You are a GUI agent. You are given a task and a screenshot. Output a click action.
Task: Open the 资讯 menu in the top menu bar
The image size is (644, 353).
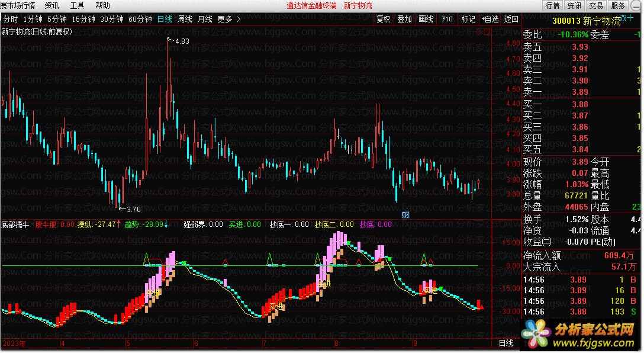click(51, 5)
